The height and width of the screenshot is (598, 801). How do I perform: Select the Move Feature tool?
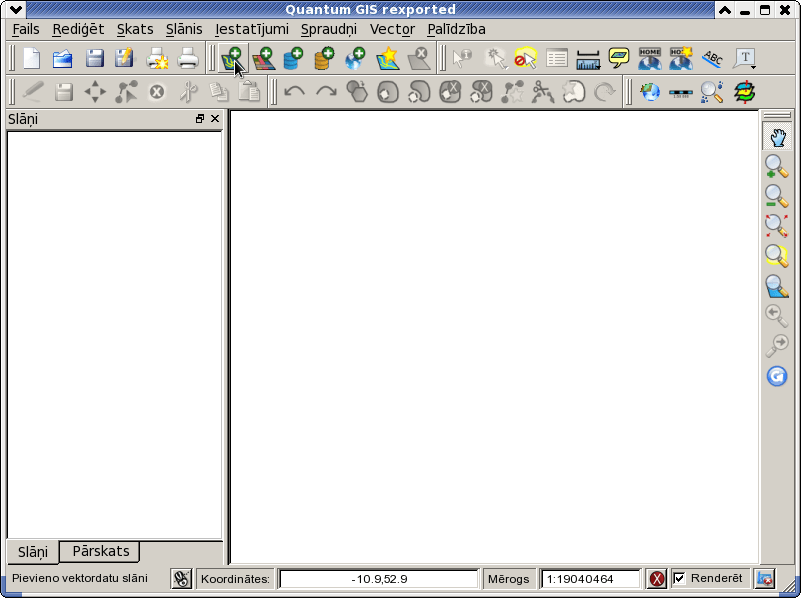coord(95,92)
